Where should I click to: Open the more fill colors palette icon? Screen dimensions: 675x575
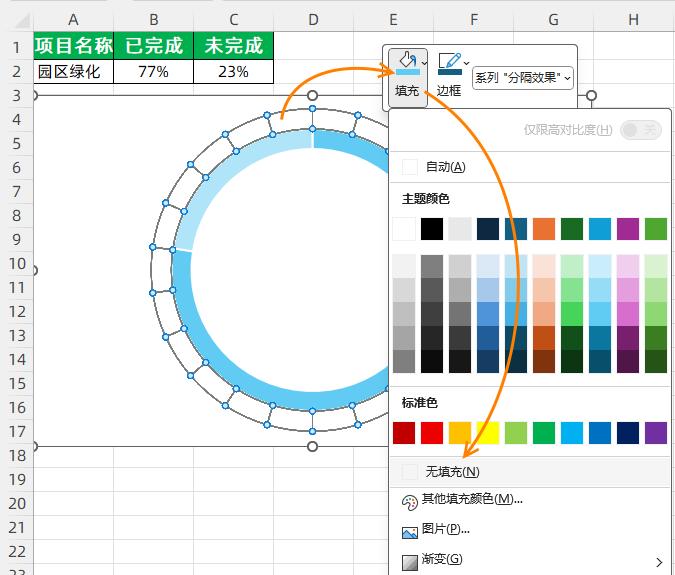click(x=410, y=501)
